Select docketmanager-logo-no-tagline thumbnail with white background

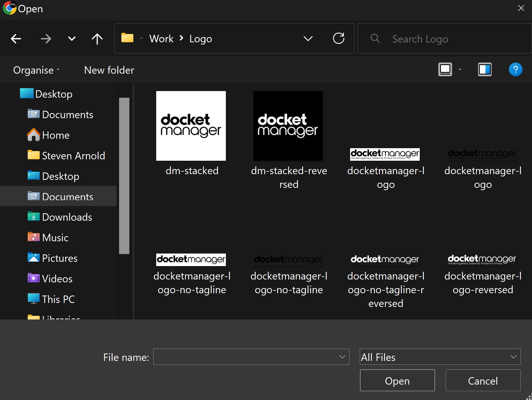191,260
